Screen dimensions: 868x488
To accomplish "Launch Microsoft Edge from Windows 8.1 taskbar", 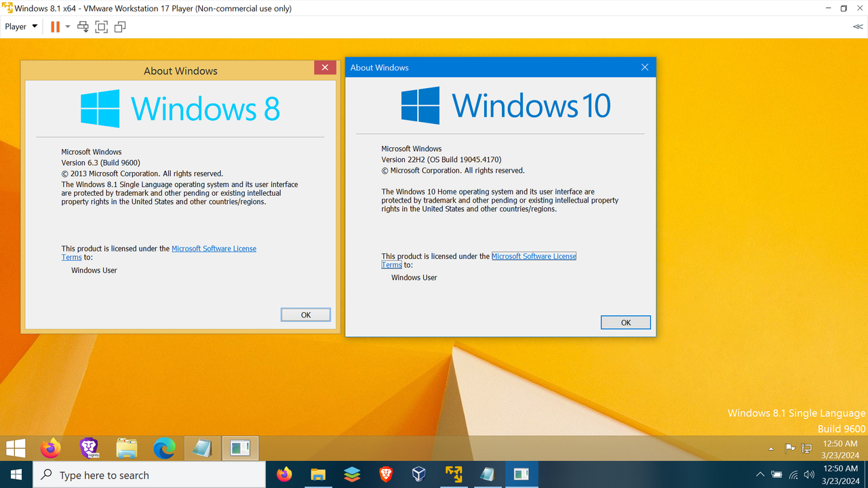I will (165, 448).
